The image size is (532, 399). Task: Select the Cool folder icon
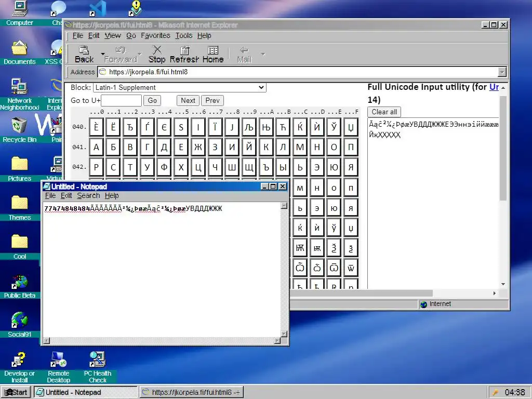(19, 247)
